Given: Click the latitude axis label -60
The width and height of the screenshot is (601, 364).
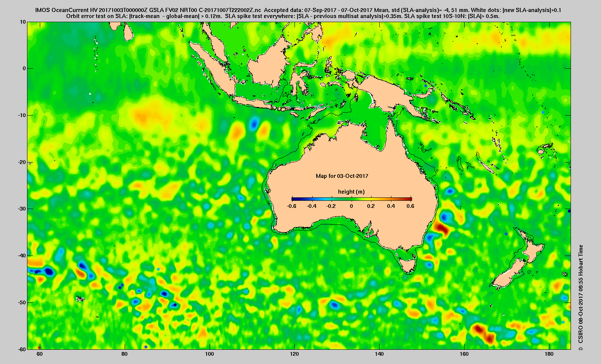Looking at the screenshot, I should click(22, 349).
